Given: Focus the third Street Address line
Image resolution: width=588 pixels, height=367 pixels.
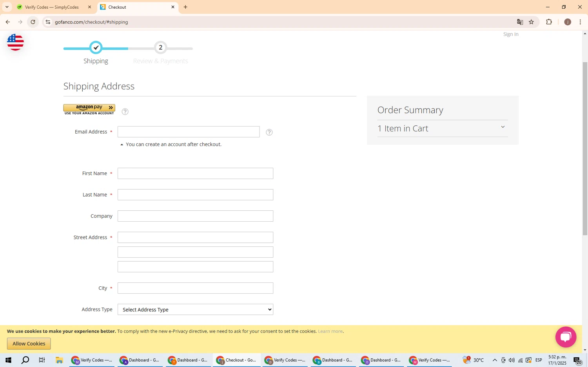Looking at the screenshot, I should tap(195, 267).
